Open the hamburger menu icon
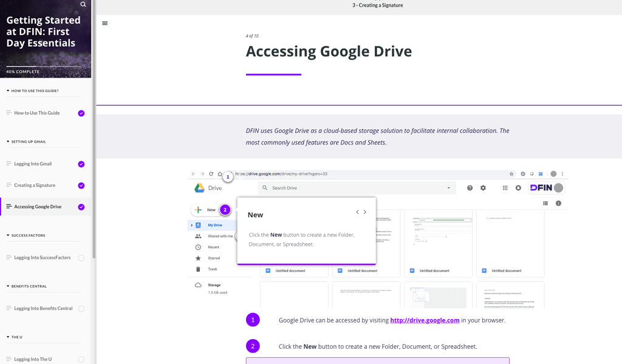Viewport: 622px width, 364px height. point(105,24)
